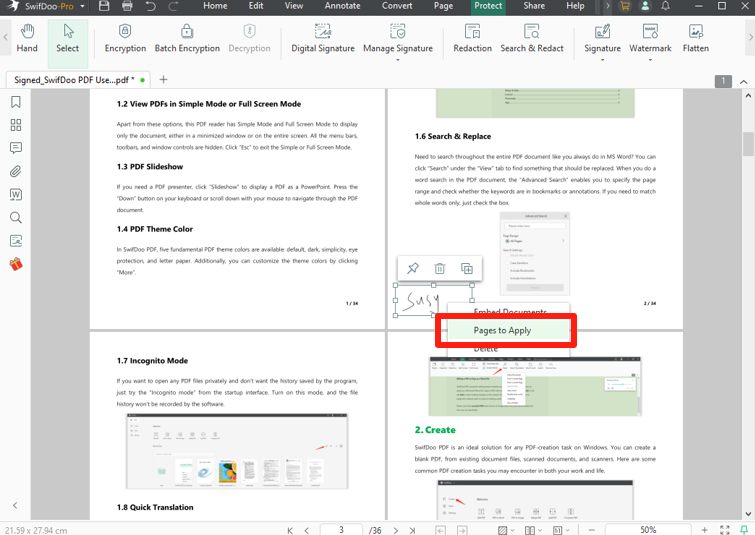Open the Convert tab

(x=397, y=6)
